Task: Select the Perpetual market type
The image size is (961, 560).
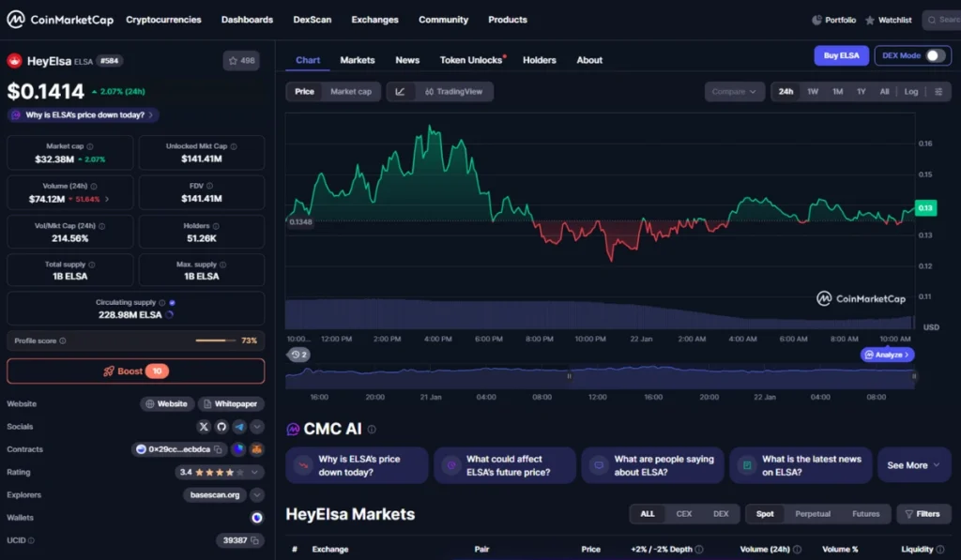Action: pyautogui.click(x=813, y=514)
